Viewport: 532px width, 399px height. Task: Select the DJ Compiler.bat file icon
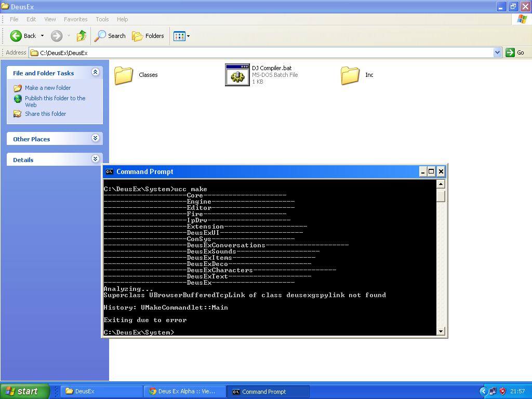tap(237, 75)
